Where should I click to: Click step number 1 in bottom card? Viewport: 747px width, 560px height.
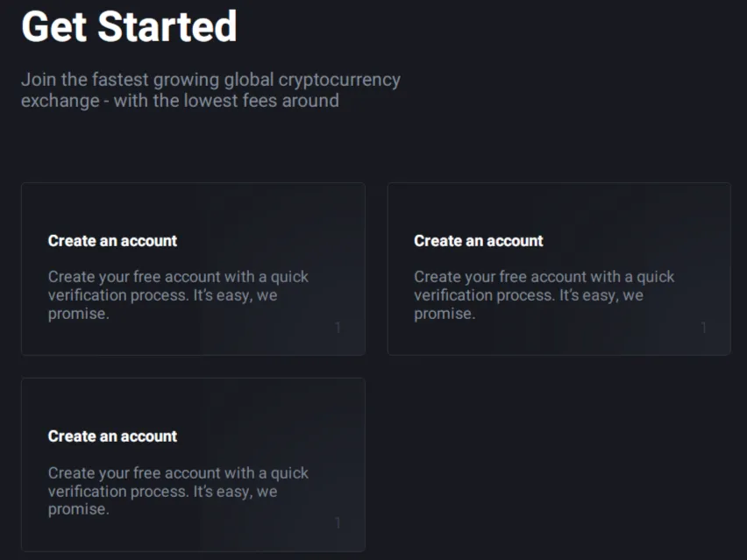338,523
